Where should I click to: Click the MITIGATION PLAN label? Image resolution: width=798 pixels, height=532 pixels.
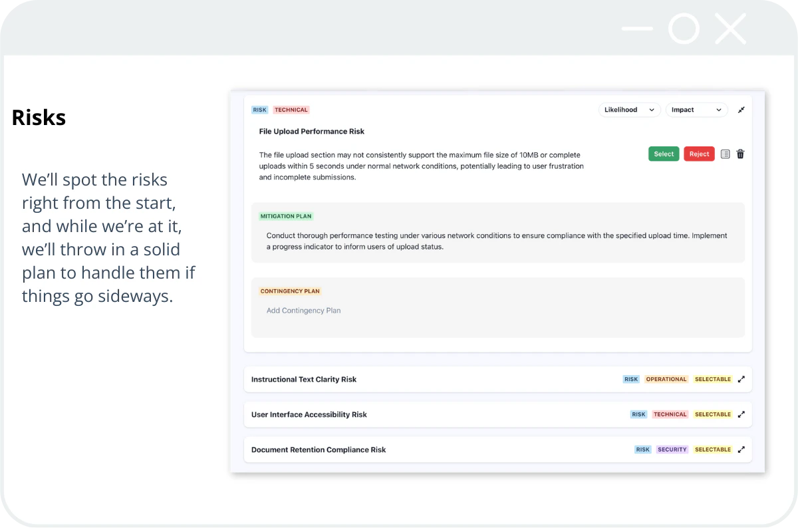click(286, 216)
